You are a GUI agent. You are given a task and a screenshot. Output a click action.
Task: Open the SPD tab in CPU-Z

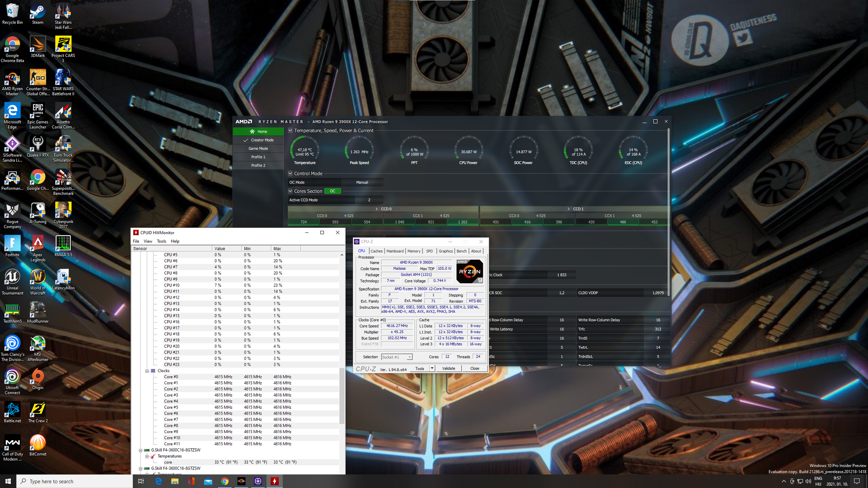(x=429, y=251)
